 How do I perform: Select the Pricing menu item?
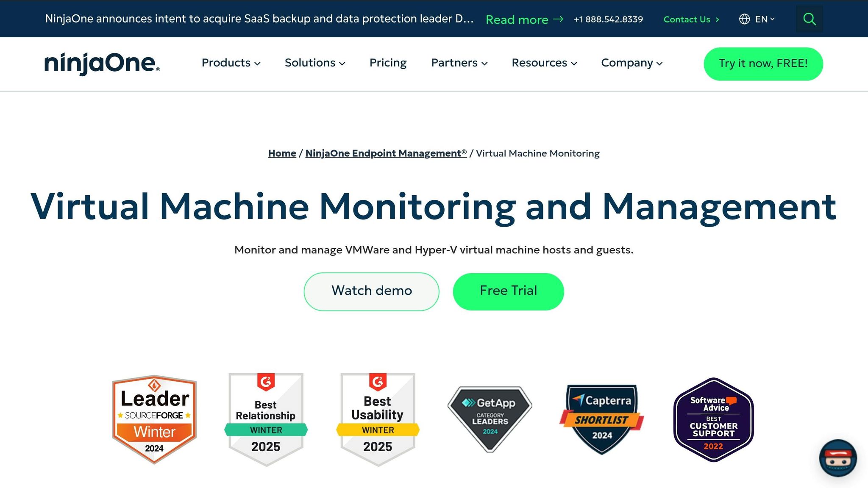pos(388,63)
